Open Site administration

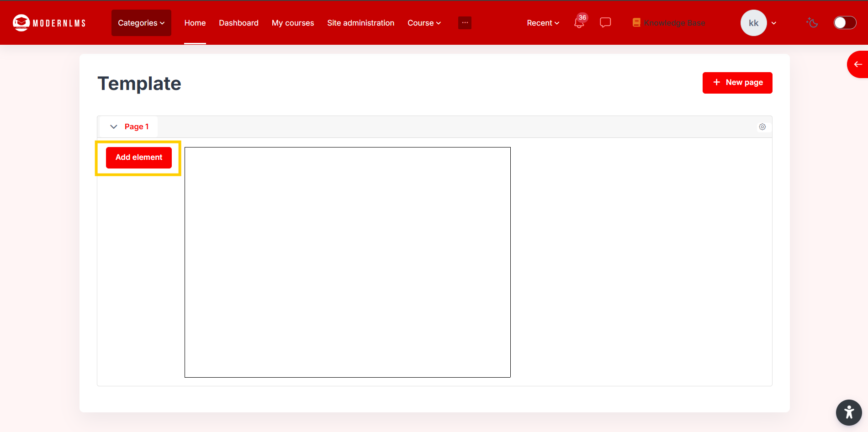(361, 23)
